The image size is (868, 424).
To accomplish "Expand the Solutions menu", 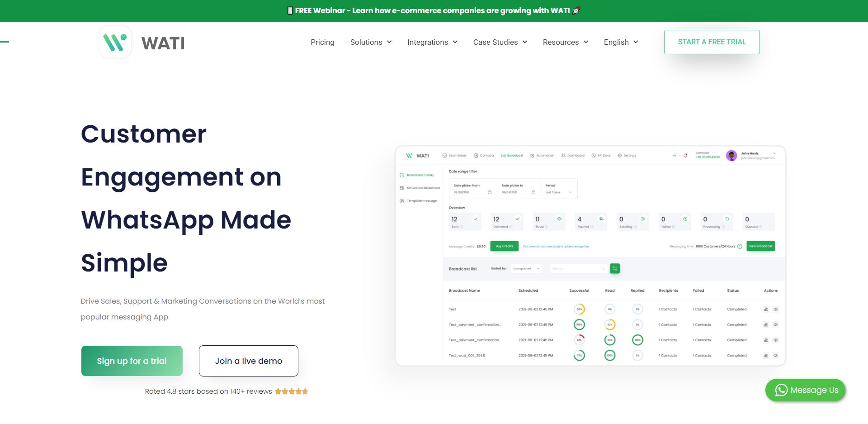I will click(x=371, y=42).
